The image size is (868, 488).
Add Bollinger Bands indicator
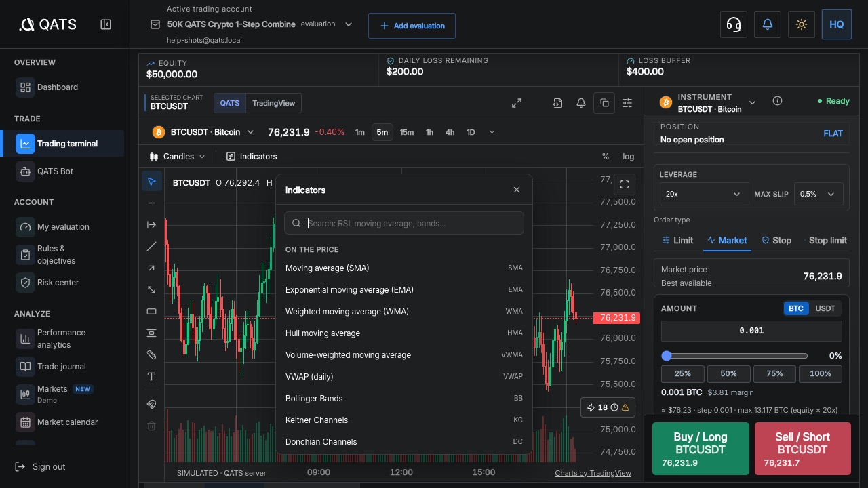[404, 399]
